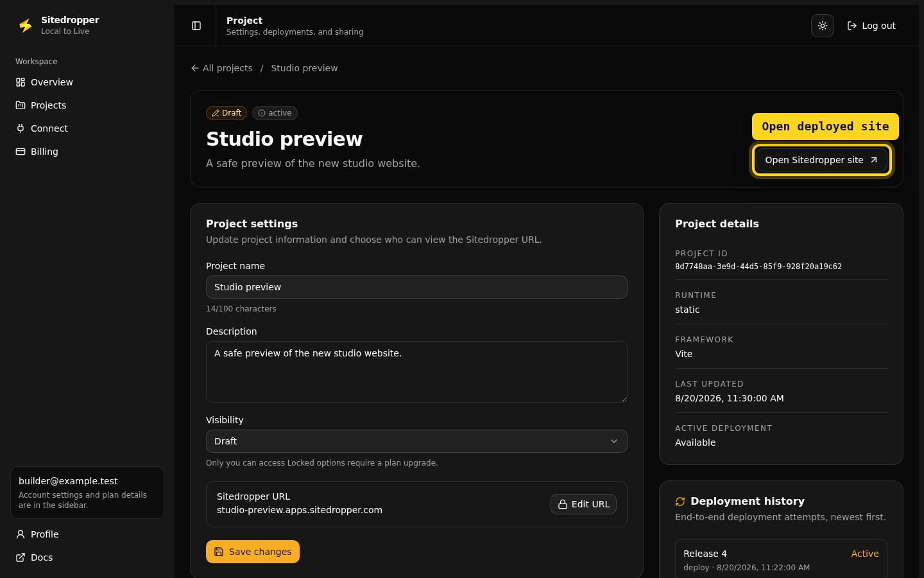Open Overview in the sidebar
Image resolution: width=924 pixels, height=578 pixels.
87,82
